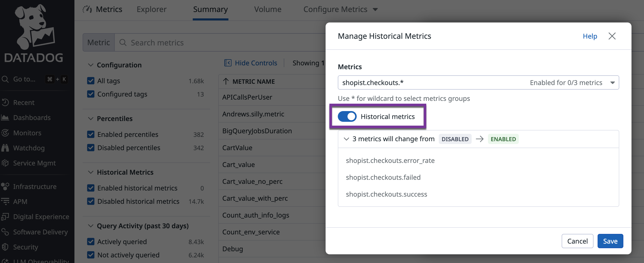Open Cart_value_no_perc metric row

click(272, 181)
